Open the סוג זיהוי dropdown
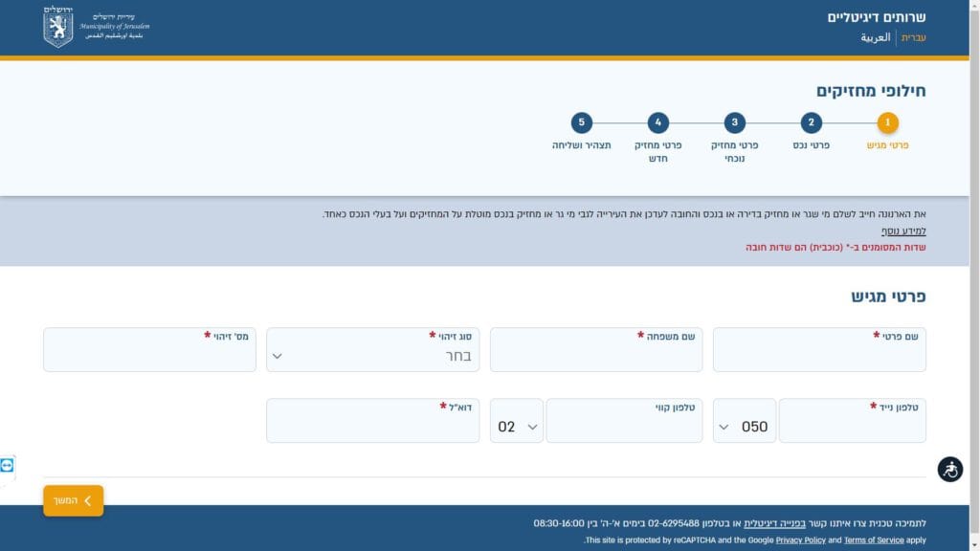 click(372, 356)
